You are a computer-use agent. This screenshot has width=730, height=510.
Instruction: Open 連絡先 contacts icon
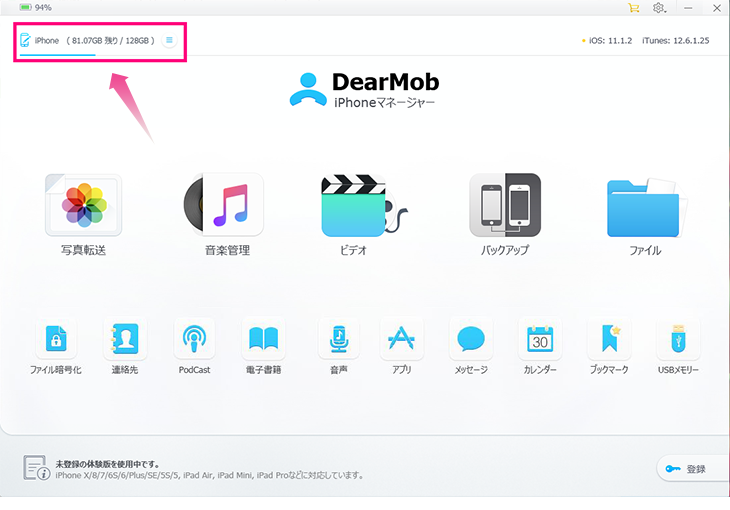pos(125,339)
